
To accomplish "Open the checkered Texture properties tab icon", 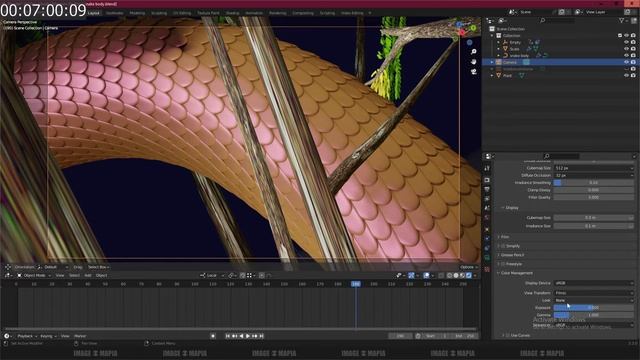I will pos(487,269).
